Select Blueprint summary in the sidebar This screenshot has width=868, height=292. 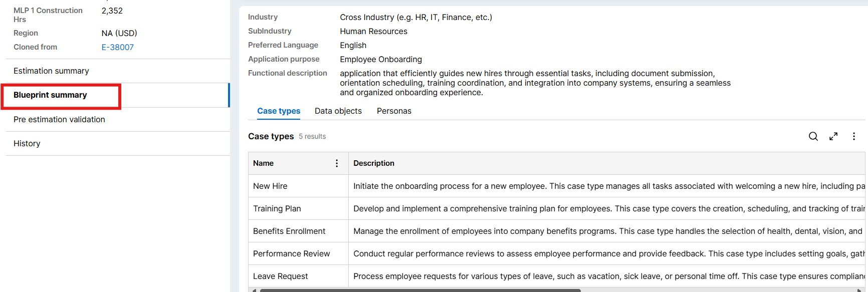pos(50,95)
